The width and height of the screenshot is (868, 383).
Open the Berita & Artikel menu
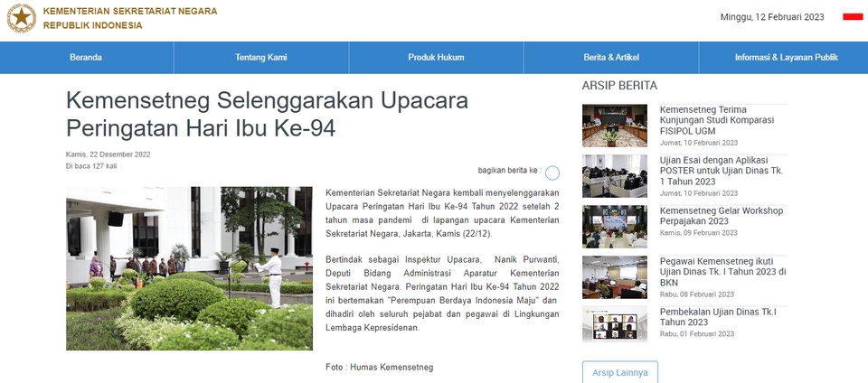click(x=611, y=58)
